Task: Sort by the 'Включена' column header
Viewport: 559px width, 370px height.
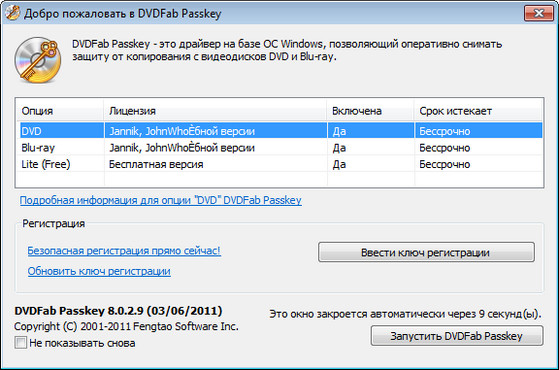Action: coord(370,111)
